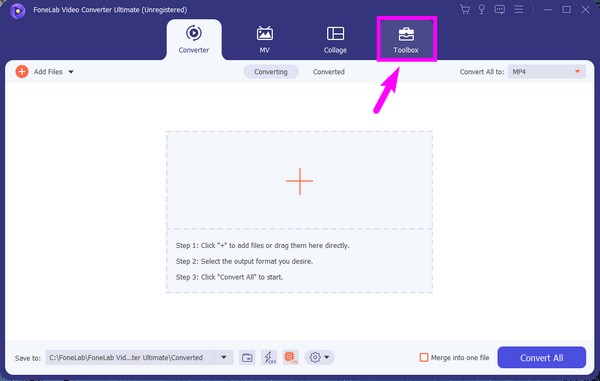Expand the Save to path dropdown arrow
The height and width of the screenshot is (381, 600).
tap(224, 358)
